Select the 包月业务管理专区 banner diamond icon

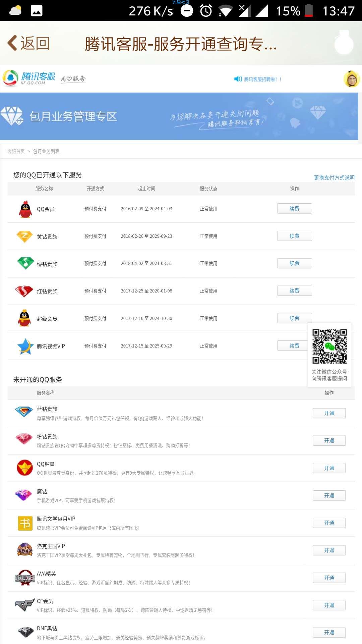[x=12, y=116]
